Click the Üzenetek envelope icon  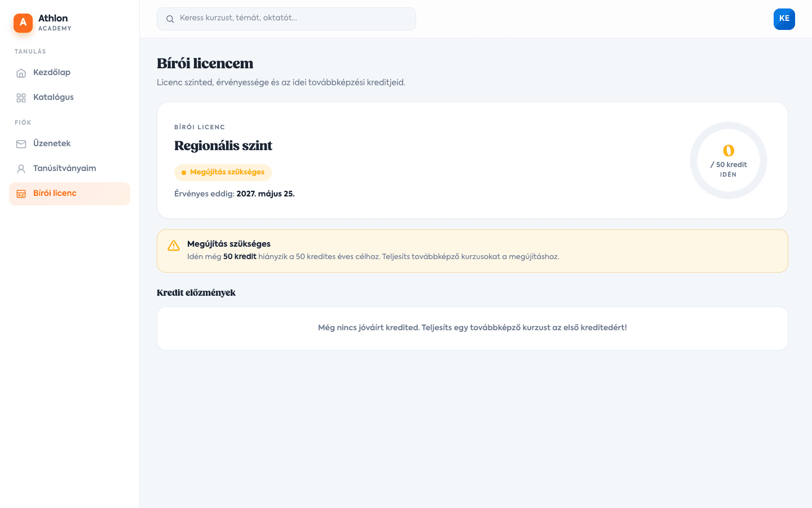tap(21, 144)
